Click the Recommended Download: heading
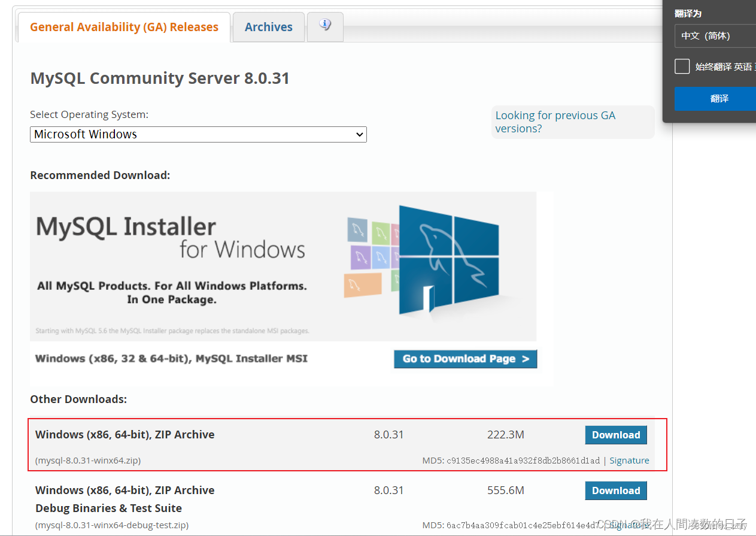 pyautogui.click(x=100, y=175)
